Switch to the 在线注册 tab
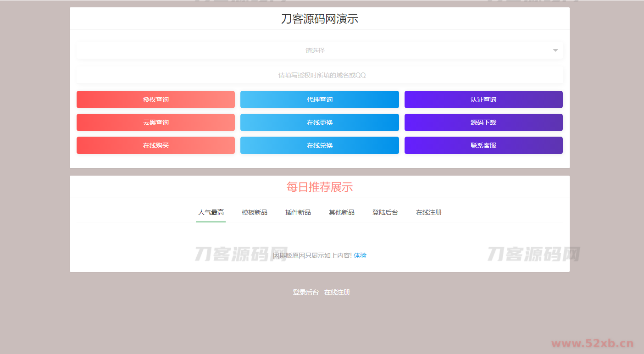 tap(428, 212)
